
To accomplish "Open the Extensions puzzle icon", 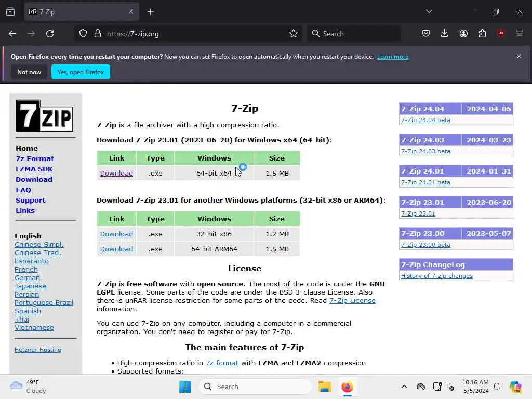I will tap(482, 34).
